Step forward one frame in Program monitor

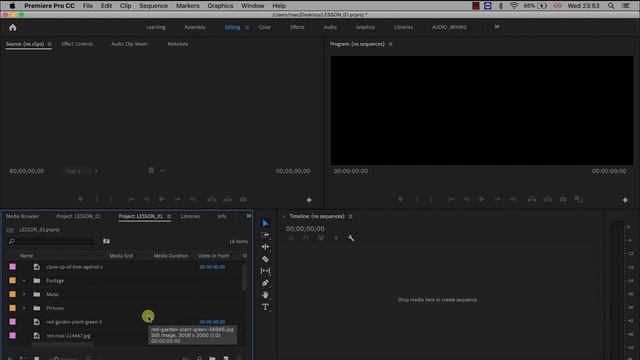tap(497, 199)
